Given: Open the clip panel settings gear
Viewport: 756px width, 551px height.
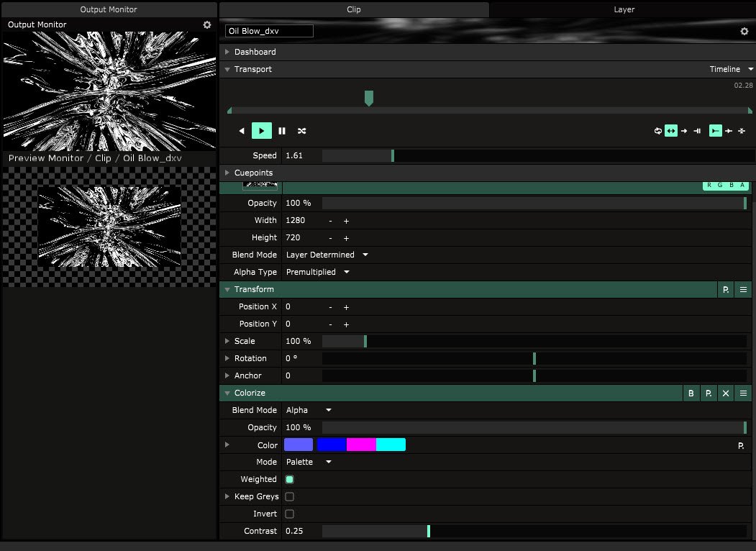Looking at the screenshot, I should coord(744,32).
